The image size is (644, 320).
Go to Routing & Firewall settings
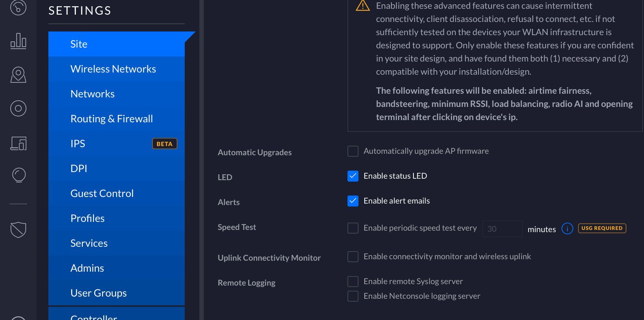click(111, 119)
